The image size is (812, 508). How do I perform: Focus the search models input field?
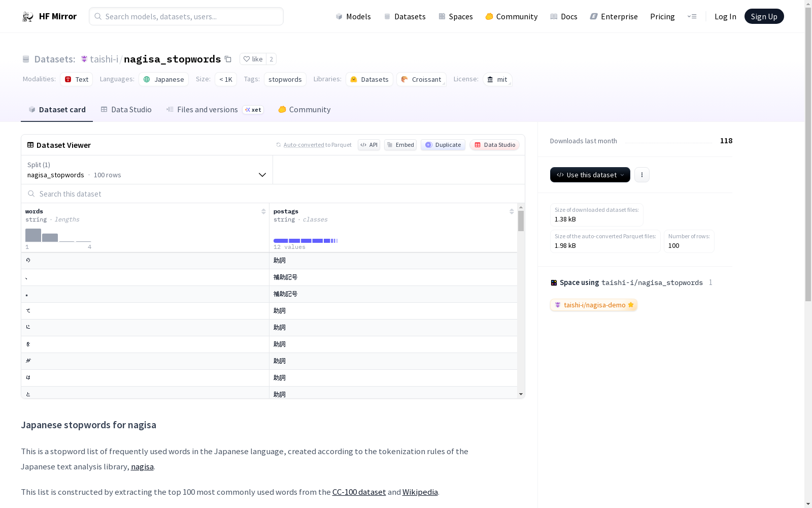coord(186,16)
